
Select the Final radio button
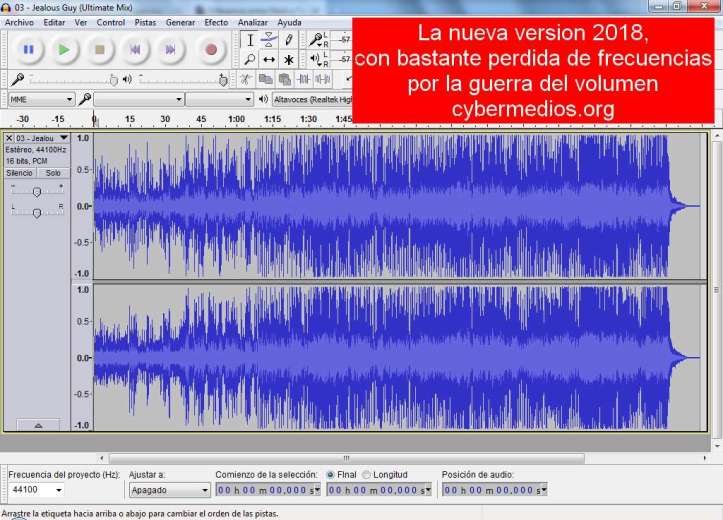click(331, 474)
